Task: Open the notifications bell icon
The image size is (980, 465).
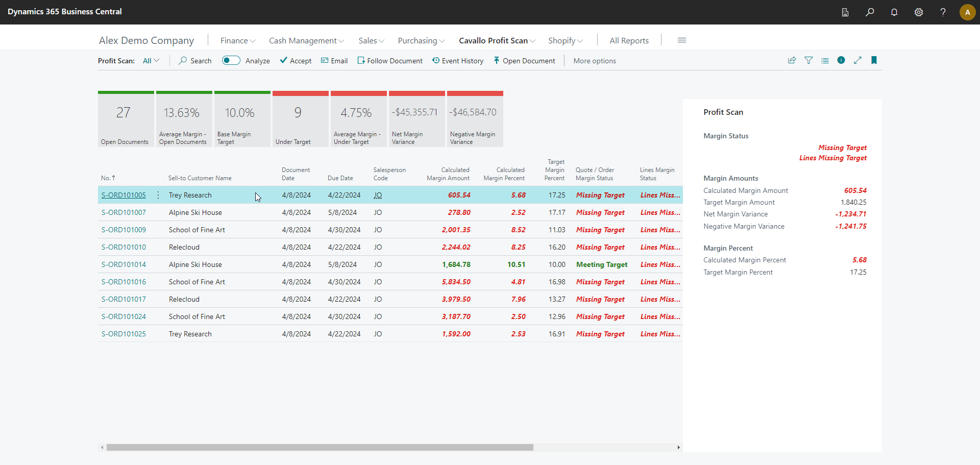Action: [x=894, y=12]
